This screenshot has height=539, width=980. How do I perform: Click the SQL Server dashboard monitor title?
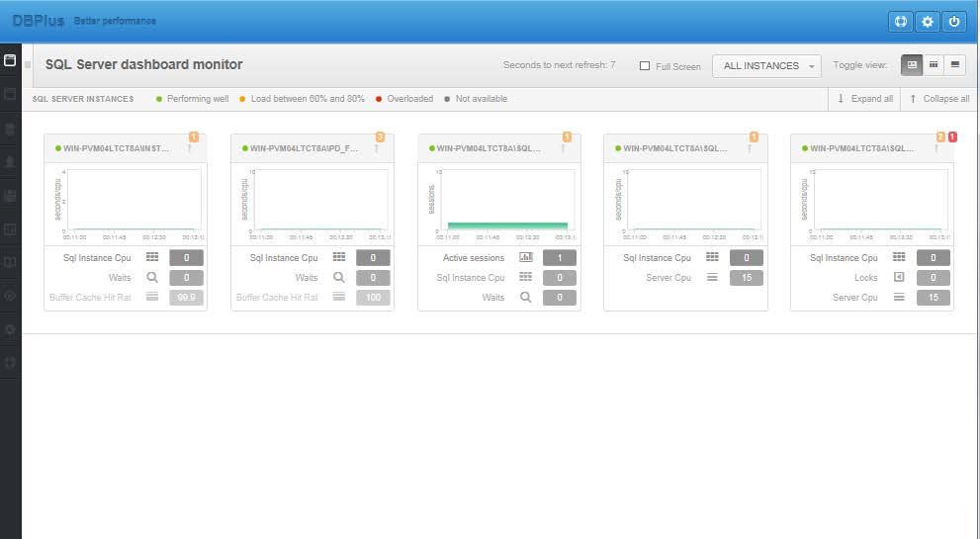tap(143, 64)
